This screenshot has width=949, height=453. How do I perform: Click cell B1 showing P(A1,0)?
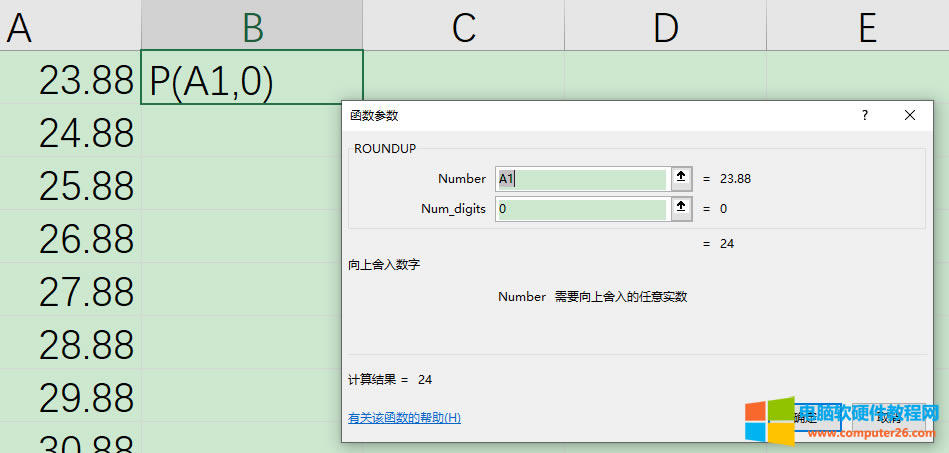tap(252, 78)
